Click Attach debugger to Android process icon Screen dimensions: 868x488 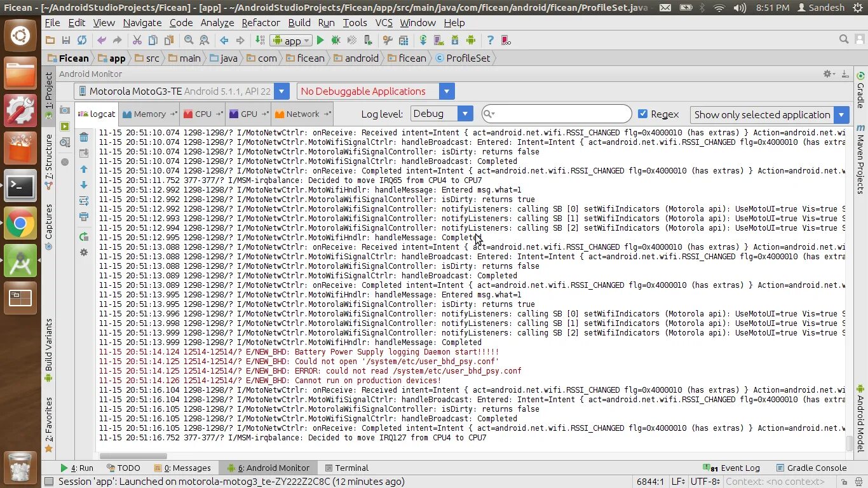tap(368, 40)
